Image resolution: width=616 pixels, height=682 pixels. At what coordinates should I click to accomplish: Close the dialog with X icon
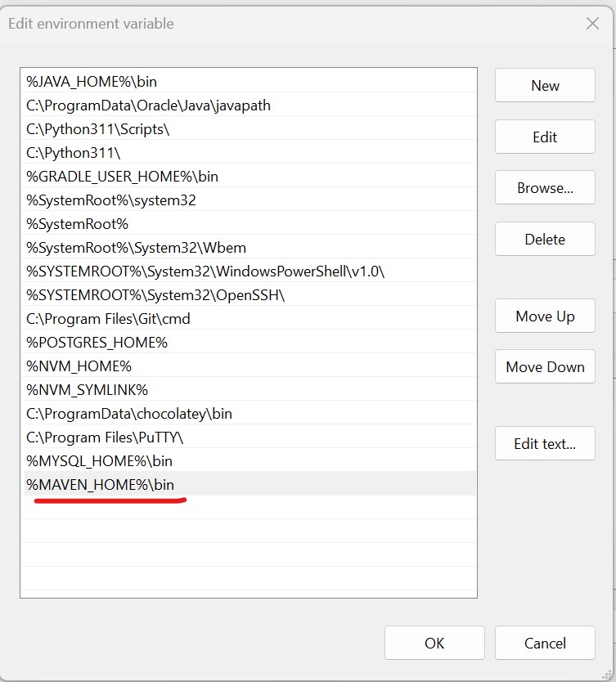[592, 24]
